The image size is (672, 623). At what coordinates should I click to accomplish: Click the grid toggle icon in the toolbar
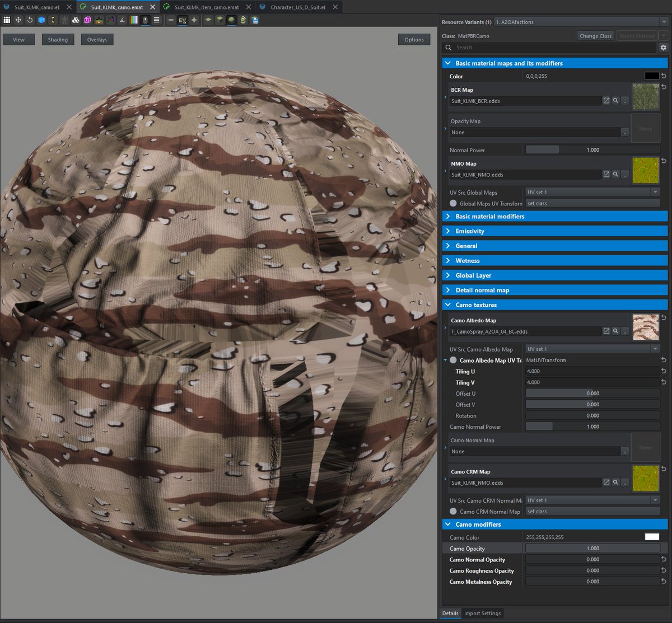(x=7, y=20)
